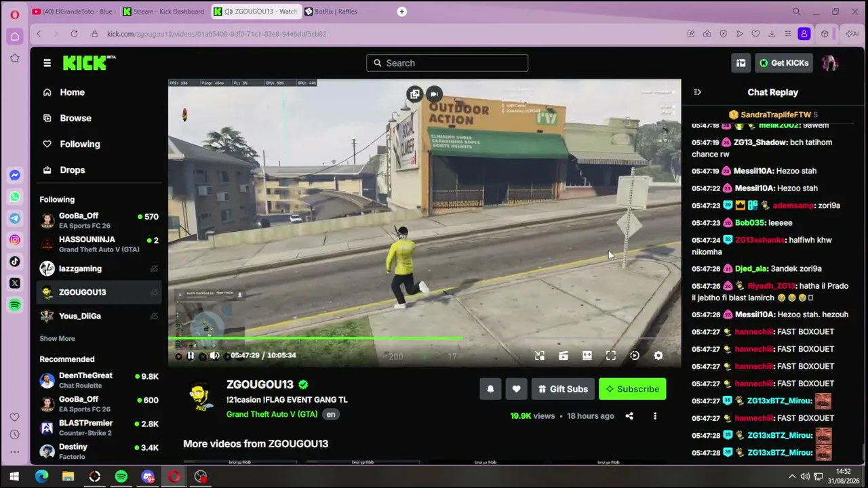The image size is (868, 488).
Task: Toggle notifications with the bell button
Action: pos(490,389)
